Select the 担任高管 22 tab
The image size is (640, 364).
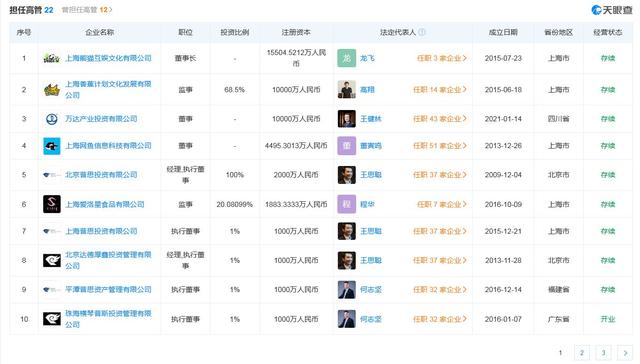31,10
